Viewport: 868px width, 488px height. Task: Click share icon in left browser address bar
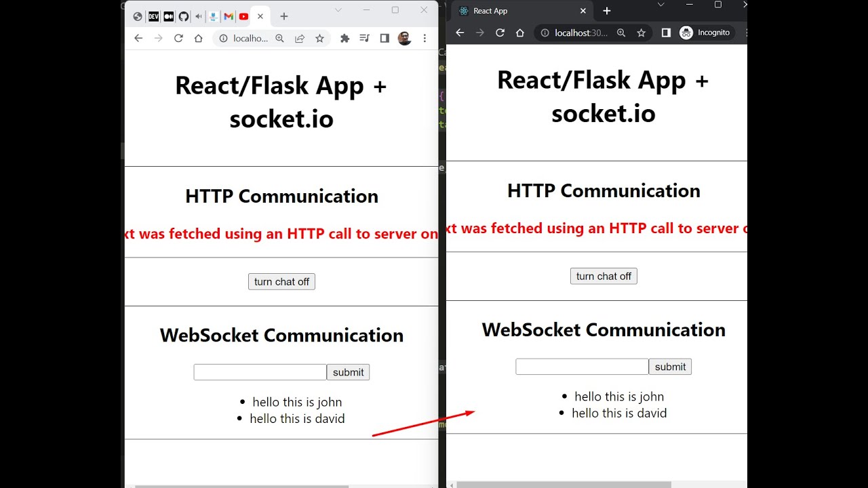coord(300,39)
